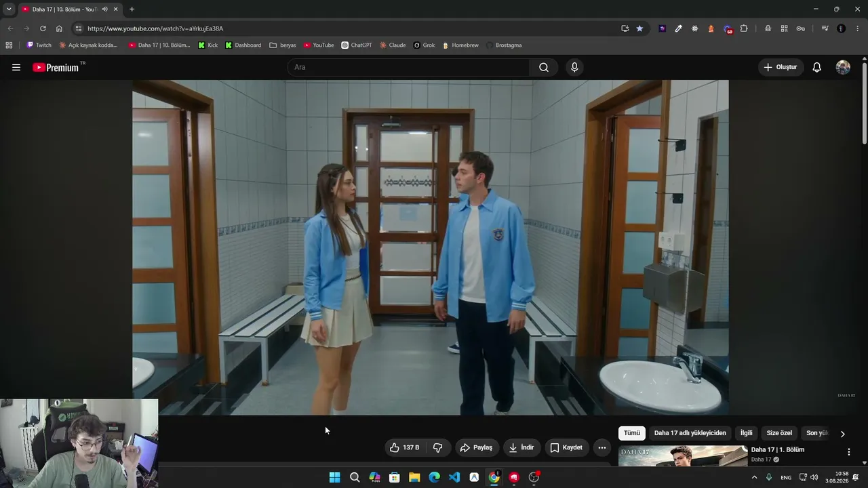
Task: Click the Paylaş share button
Action: (476, 447)
